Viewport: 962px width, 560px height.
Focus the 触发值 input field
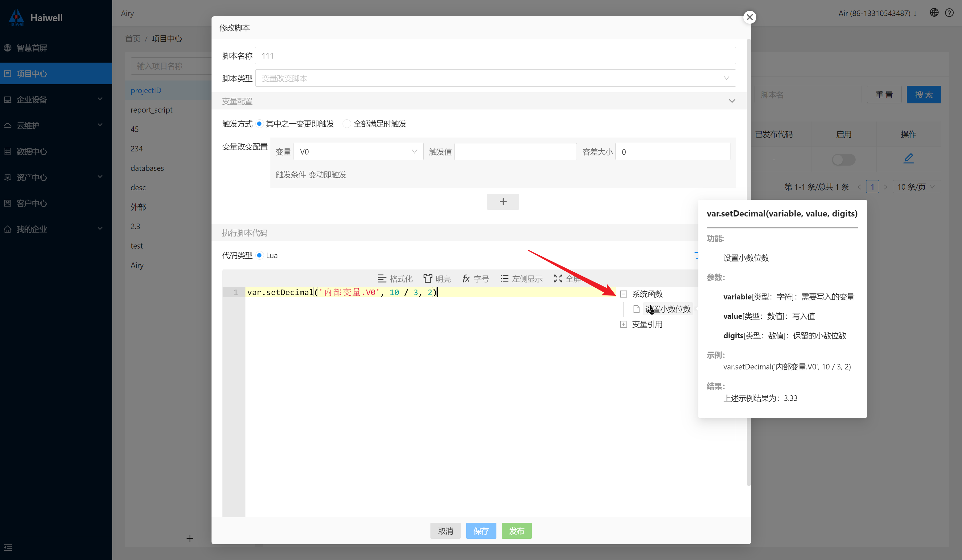coord(515,151)
